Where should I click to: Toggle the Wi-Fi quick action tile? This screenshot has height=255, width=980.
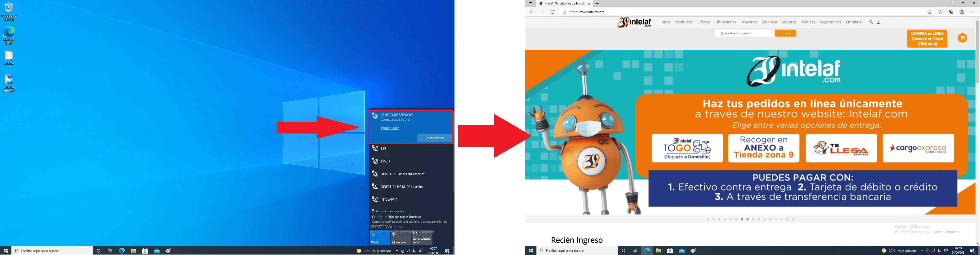click(380, 238)
